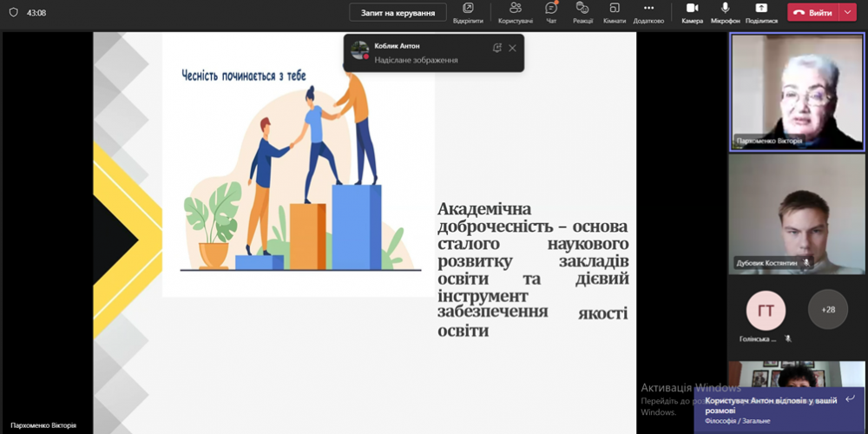Expand dropdown arrow next to Вийти
This screenshot has width=868, height=434.
[x=848, y=12]
